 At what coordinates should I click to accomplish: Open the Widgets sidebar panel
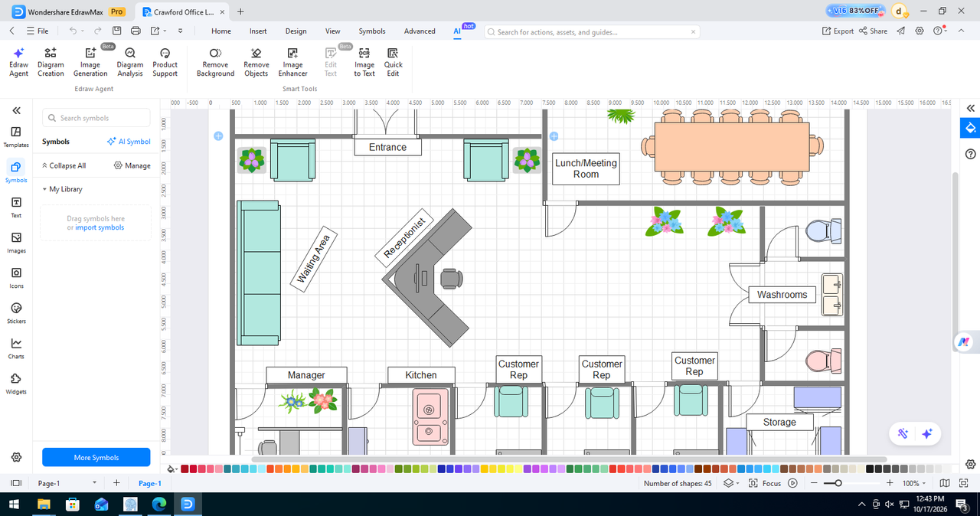(16, 384)
